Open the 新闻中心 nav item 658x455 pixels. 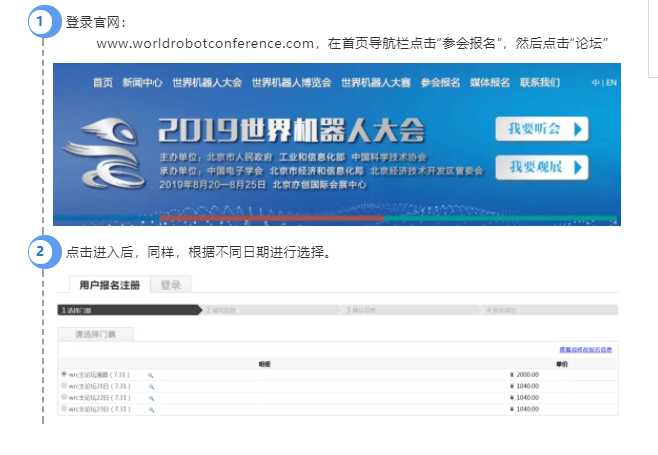[x=142, y=82]
